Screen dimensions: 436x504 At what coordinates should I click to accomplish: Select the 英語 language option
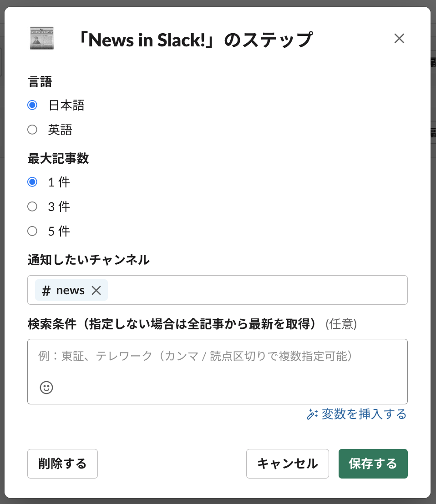point(32,130)
